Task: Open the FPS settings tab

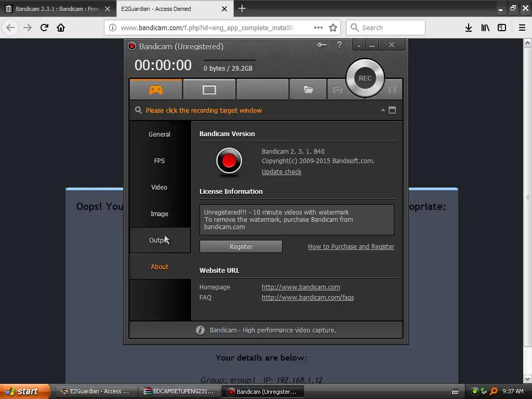Action: pos(159,161)
